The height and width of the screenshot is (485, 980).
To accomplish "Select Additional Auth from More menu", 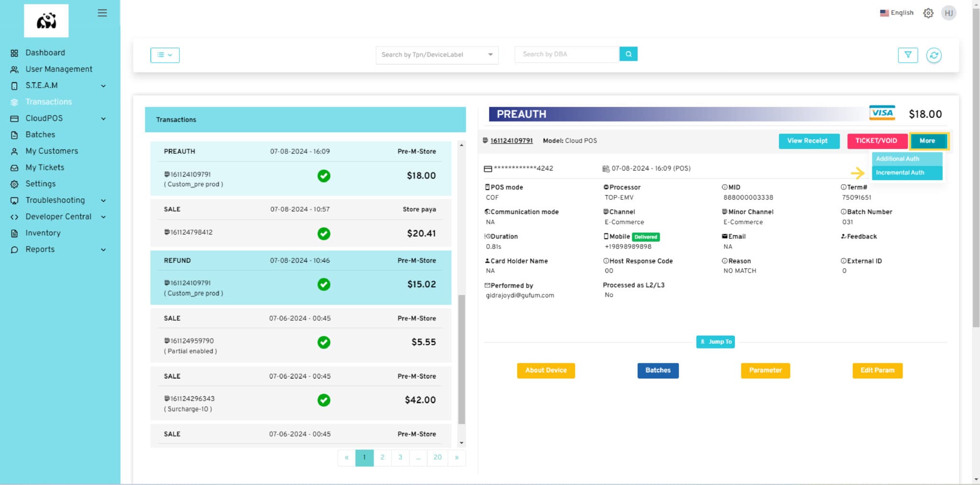I will tap(907, 159).
